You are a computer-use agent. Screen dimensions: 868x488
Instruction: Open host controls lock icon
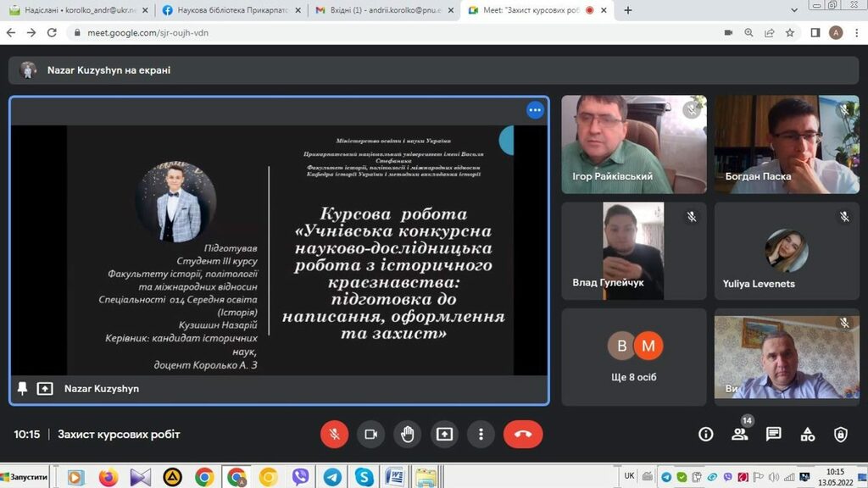click(x=840, y=435)
